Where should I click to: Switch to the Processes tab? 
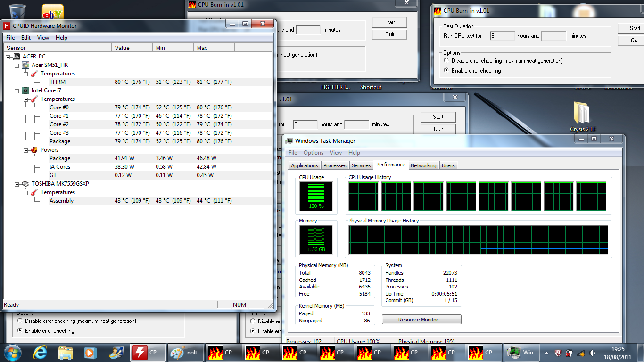pyautogui.click(x=335, y=165)
